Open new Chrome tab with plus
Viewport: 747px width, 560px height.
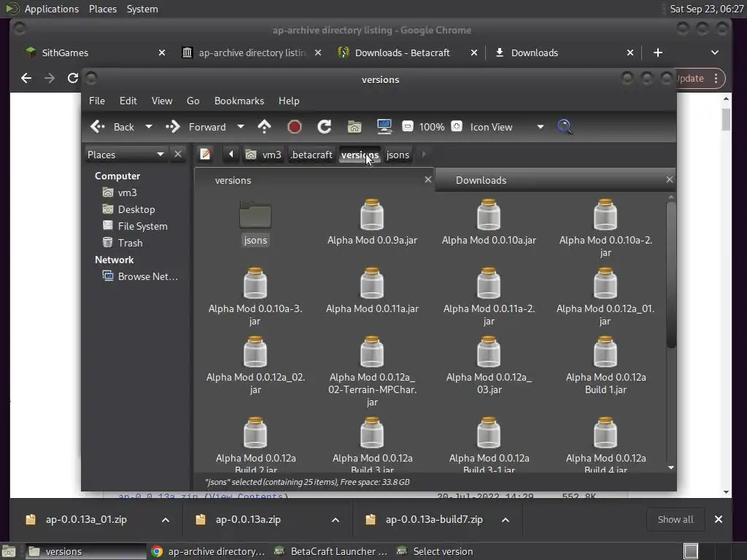pyautogui.click(x=658, y=52)
